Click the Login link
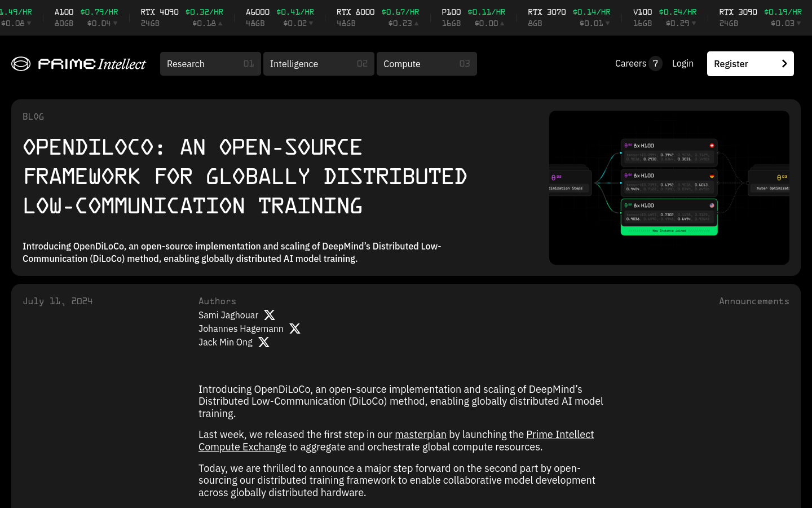812x508 pixels. [683, 63]
